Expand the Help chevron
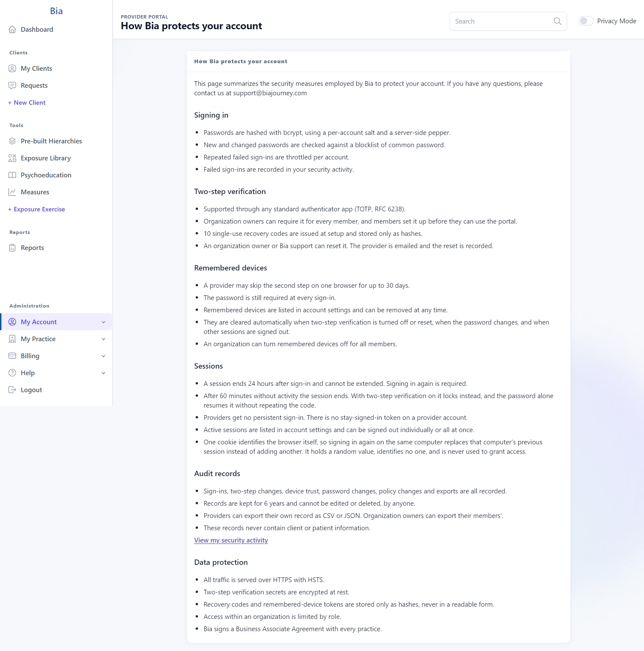 click(103, 373)
